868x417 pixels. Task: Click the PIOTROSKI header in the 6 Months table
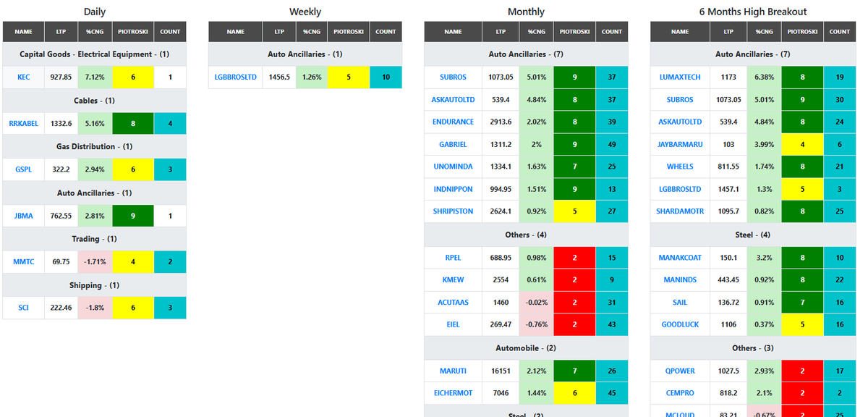point(802,32)
